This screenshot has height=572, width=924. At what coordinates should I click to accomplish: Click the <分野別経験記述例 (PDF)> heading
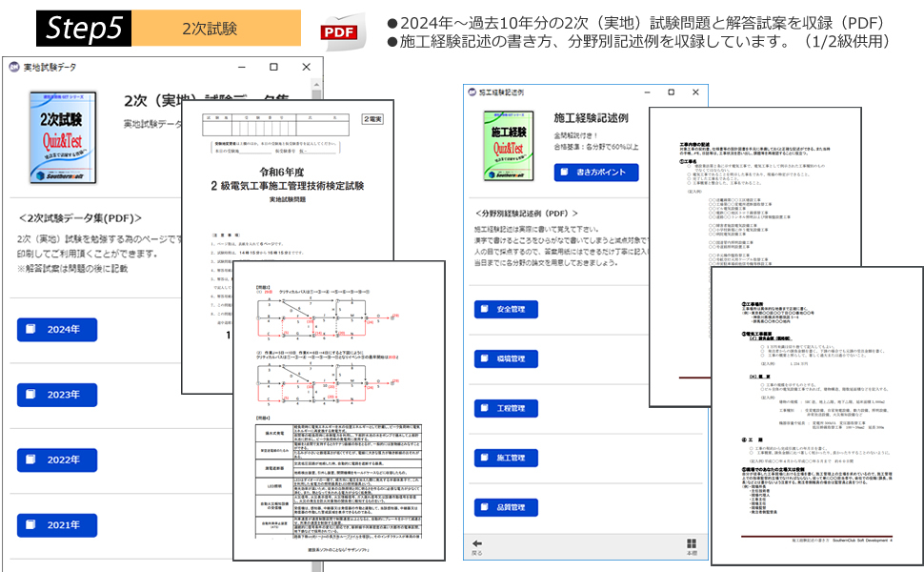526,214
